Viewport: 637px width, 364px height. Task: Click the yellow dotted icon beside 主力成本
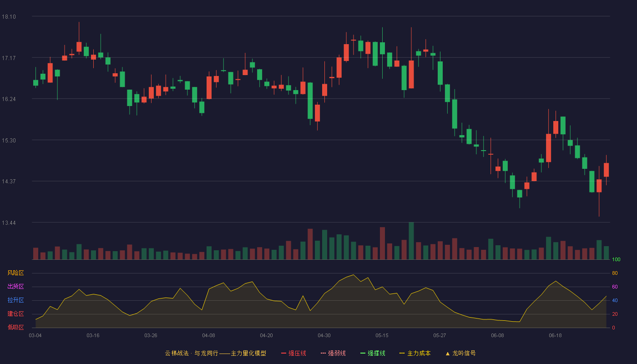(402, 353)
